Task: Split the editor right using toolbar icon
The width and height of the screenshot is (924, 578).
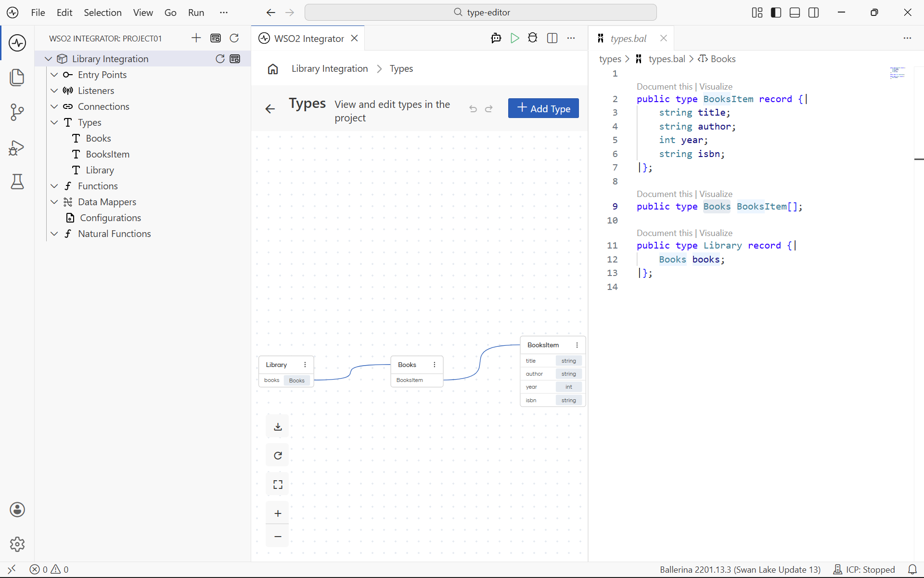Action: coord(552,38)
